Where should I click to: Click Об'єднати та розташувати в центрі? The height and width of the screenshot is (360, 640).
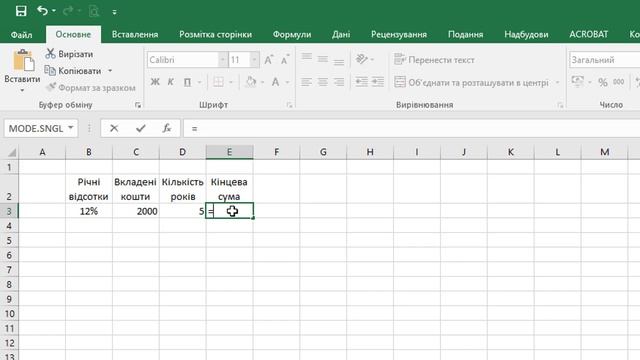[472, 82]
